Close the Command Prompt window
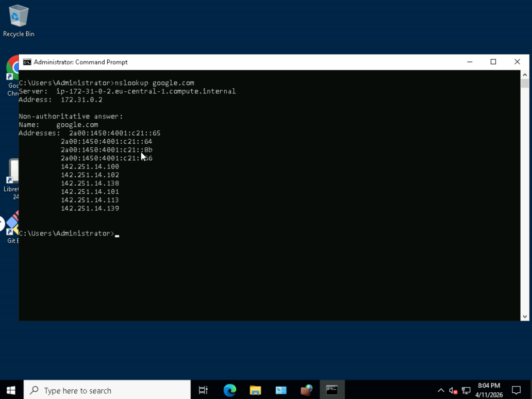This screenshot has height=399, width=532. 517,62
